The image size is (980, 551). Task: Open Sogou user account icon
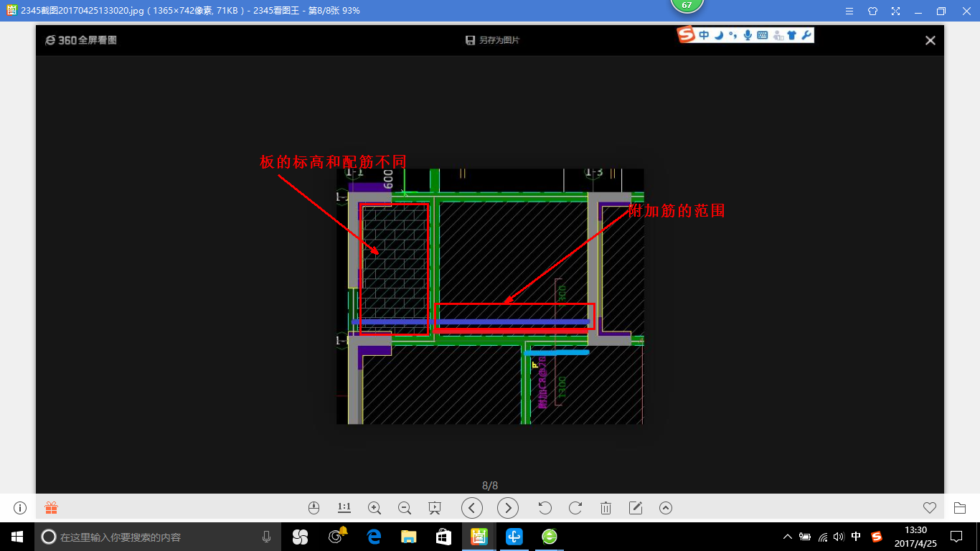tap(777, 34)
